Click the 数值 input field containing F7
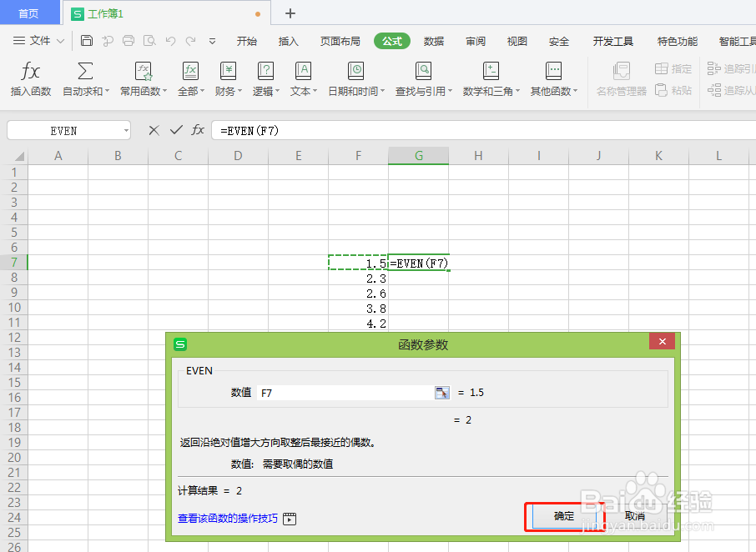This screenshot has height=552, width=756. click(x=346, y=393)
